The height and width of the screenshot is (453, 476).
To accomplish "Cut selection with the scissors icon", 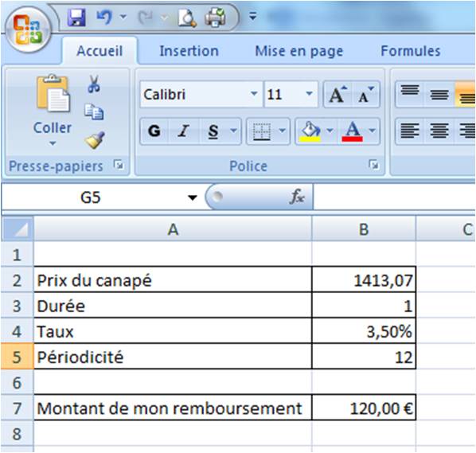I will click(94, 84).
